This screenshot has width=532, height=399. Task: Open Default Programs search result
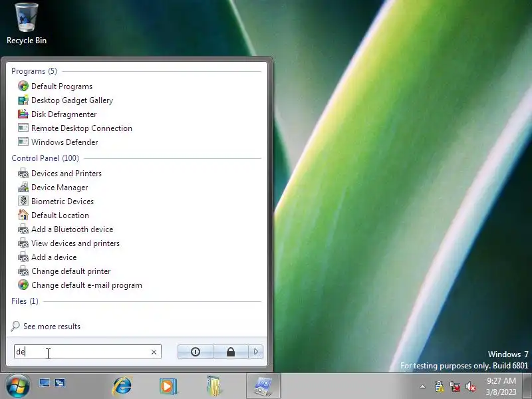tap(62, 86)
